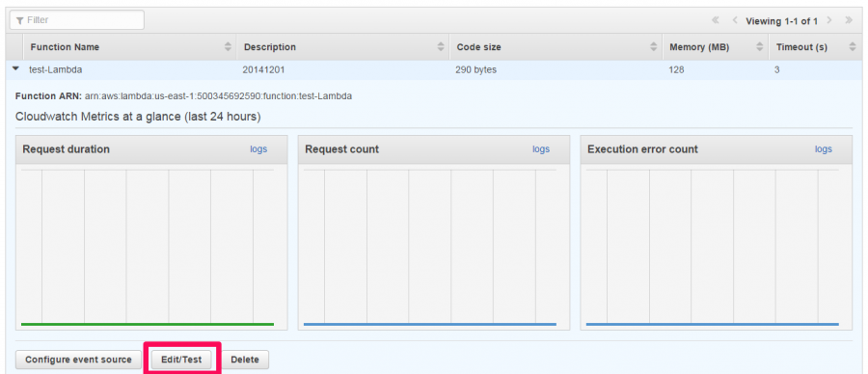This screenshot has height=374, width=868.
Task: Click the Filter input field
Action: 77,20
